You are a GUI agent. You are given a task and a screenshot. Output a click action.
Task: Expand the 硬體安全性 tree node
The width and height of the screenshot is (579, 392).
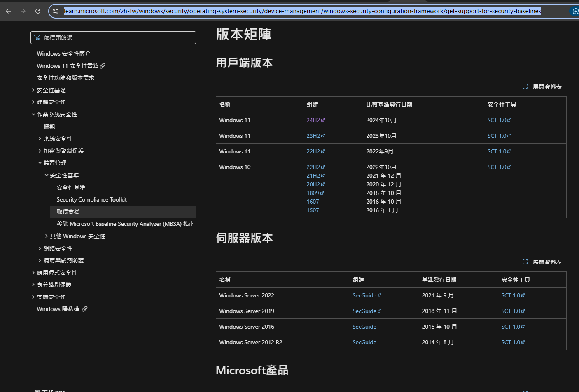[33, 102]
